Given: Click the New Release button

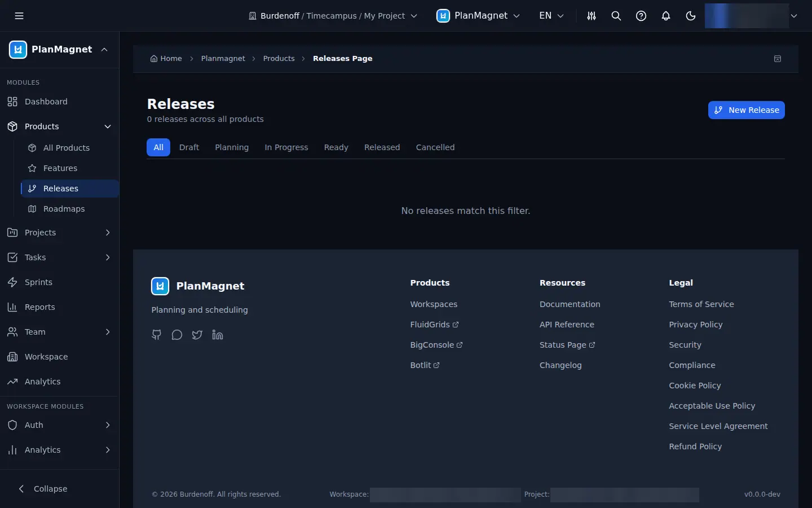Looking at the screenshot, I should coord(747,110).
